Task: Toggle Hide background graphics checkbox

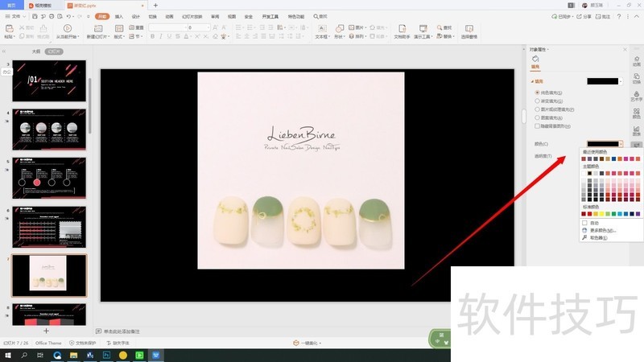Action: [x=537, y=126]
